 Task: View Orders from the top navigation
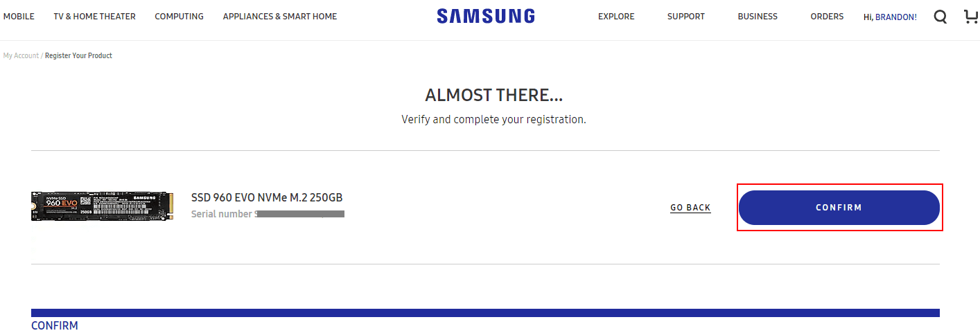point(827,17)
